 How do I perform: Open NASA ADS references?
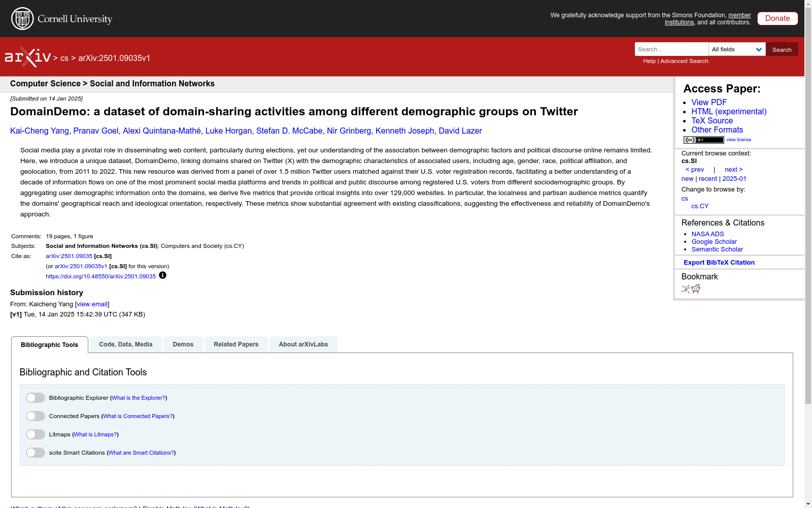pyautogui.click(x=707, y=234)
